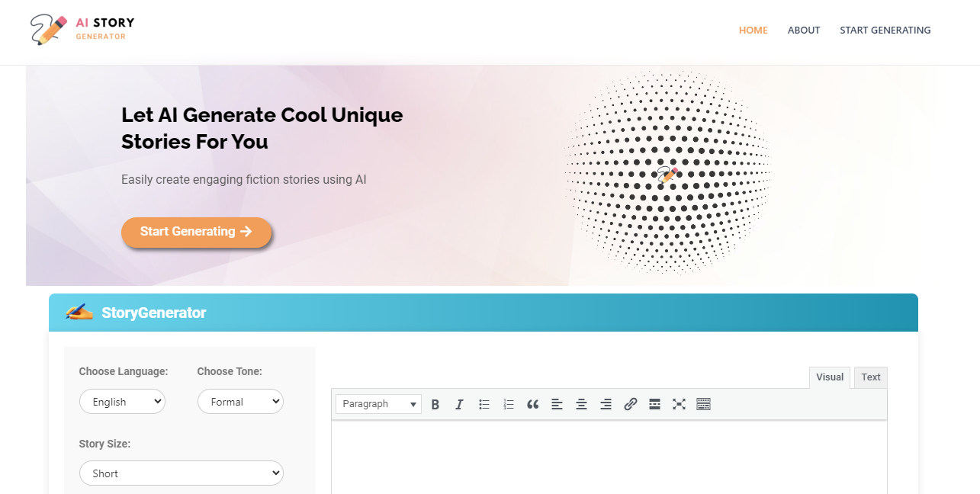The width and height of the screenshot is (980, 494).
Task: Open the Paragraph format dropdown
Action: click(x=378, y=404)
